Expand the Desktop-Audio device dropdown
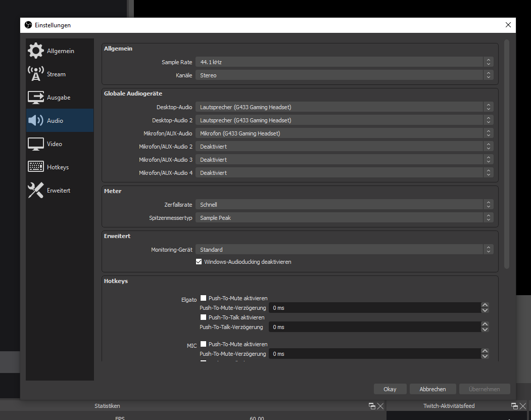Image resolution: width=531 pixels, height=420 pixels. click(344, 107)
